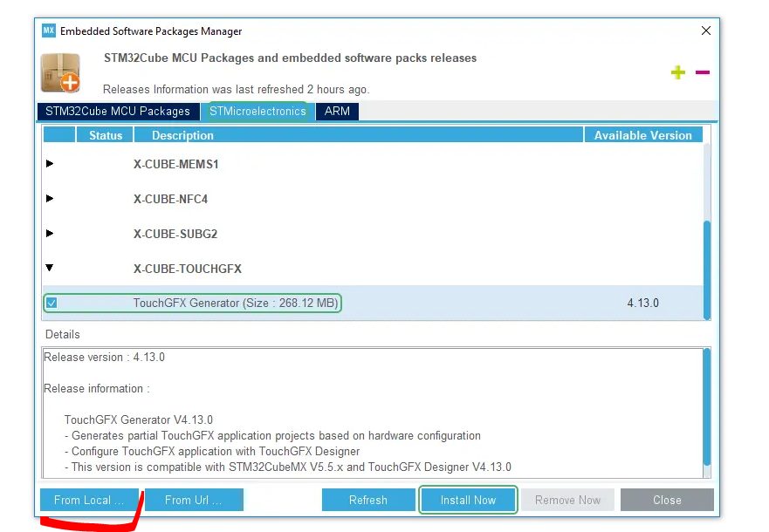Viewport: 769px width, 532px height.
Task: Expand the X-CUBE-NFC4 package row
Action: tap(50, 198)
